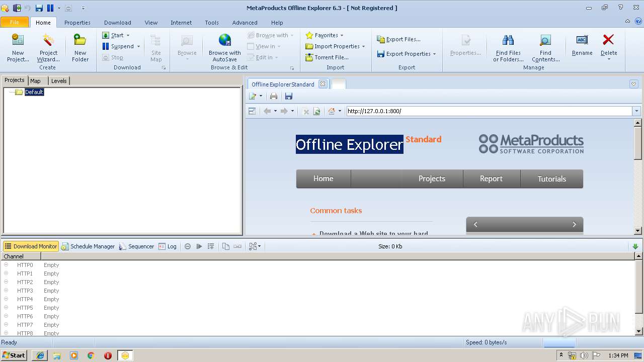The image size is (644, 362).
Task: Switch to the Download ribbon tab
Action: click(x=118, y=23)
